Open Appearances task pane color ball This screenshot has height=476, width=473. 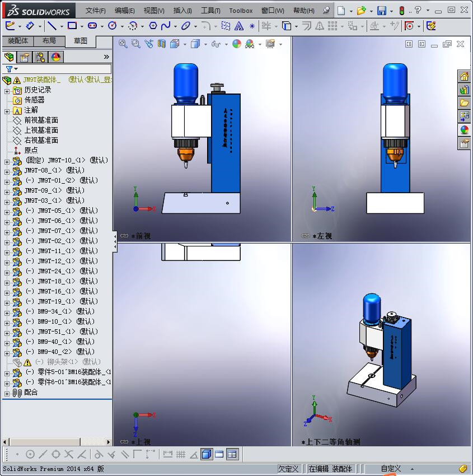click(x=464, y=130)
